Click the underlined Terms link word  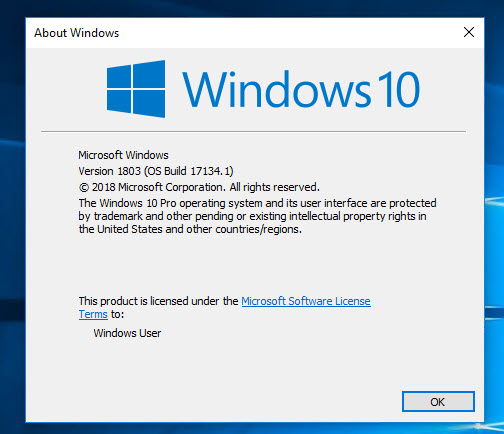tap(93, 314)
